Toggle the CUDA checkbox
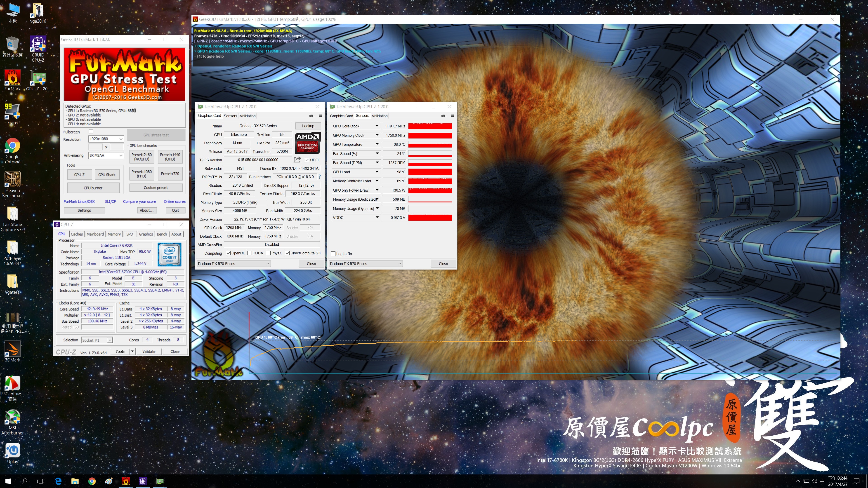Image resolution: width=868 pixels, height=488 pixels. tap(250, 253)
